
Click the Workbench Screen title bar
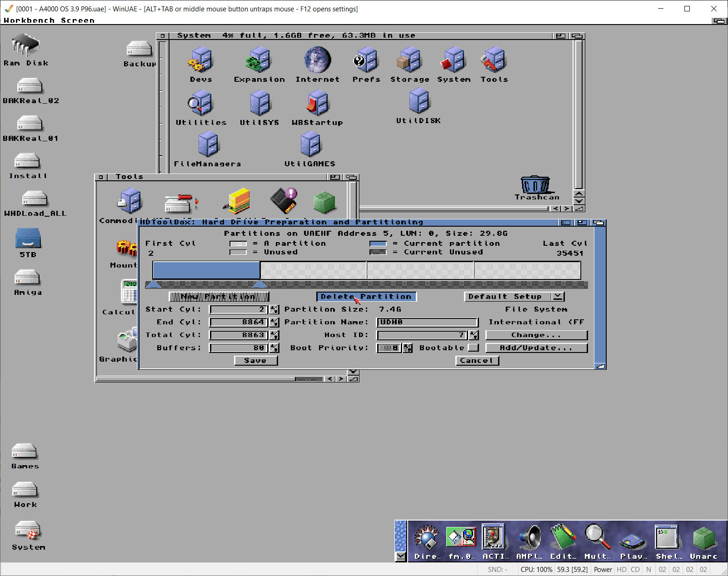[x=356, y=20]
